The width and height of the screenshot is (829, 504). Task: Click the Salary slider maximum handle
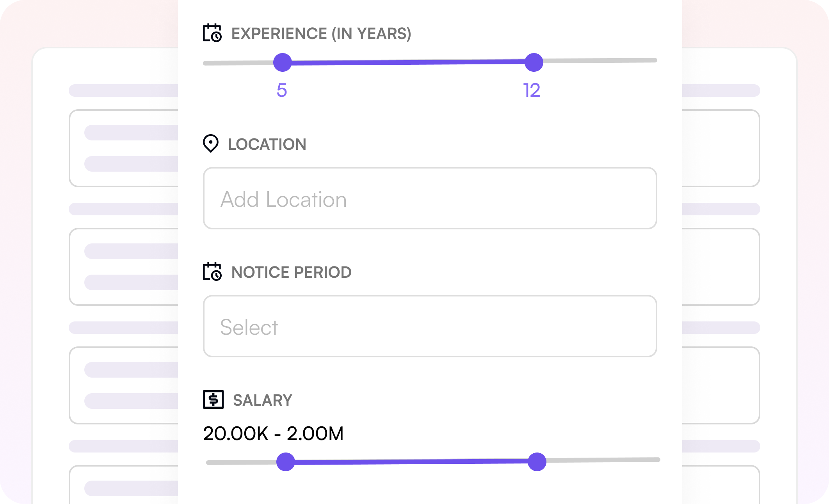click(x=537, y=462)
